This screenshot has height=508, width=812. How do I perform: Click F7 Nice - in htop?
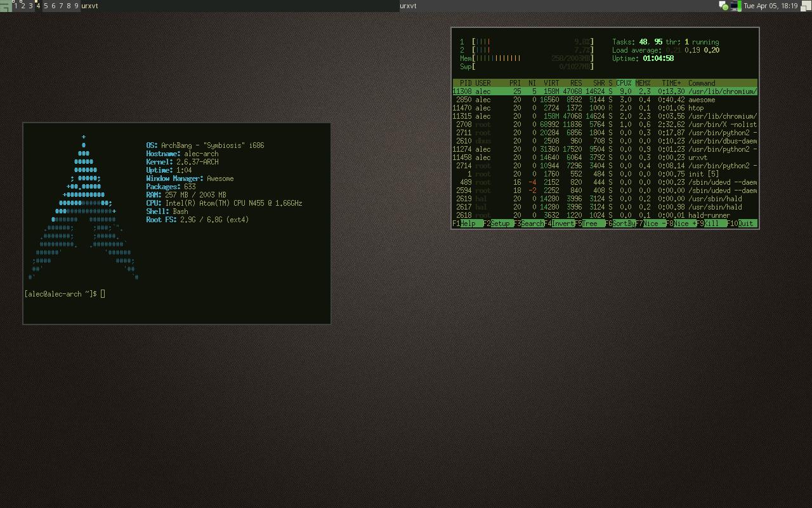click(651, 224)
